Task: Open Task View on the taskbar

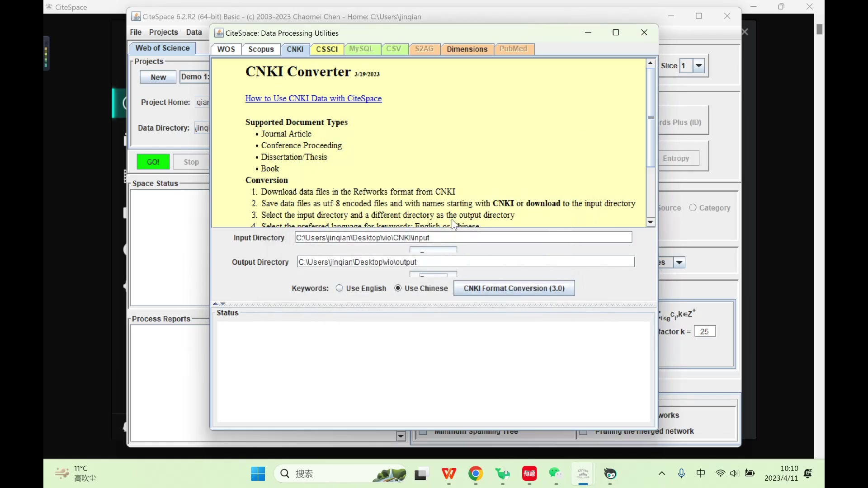Action: tap(421, 474)
